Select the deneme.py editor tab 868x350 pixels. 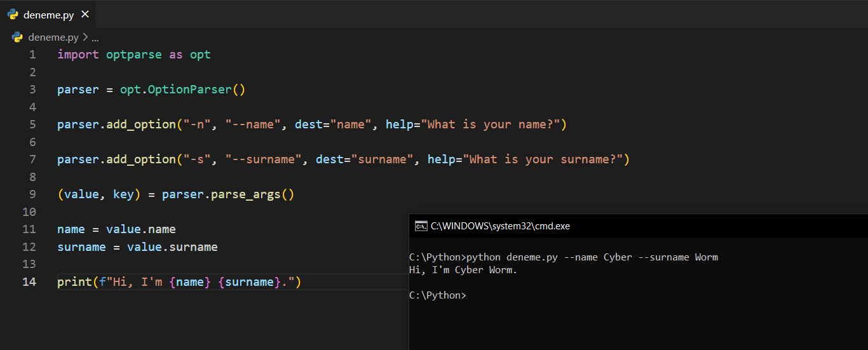(48, 15)
